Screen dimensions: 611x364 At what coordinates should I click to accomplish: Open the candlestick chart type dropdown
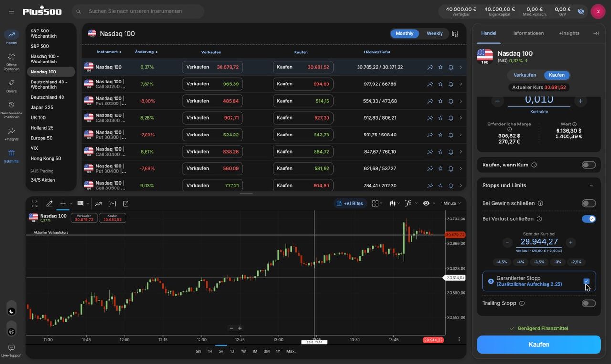coord(394,203)
